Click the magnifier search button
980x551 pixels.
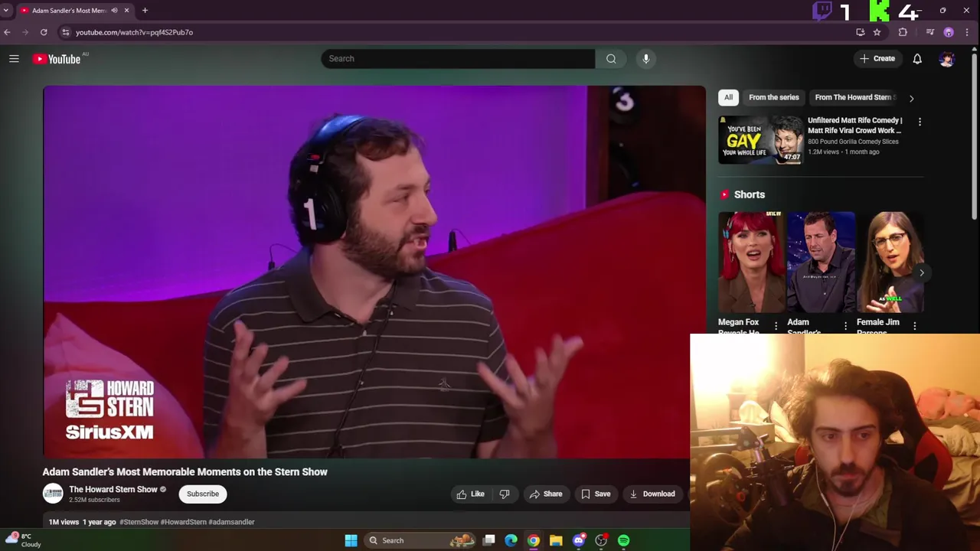point(611,59)
